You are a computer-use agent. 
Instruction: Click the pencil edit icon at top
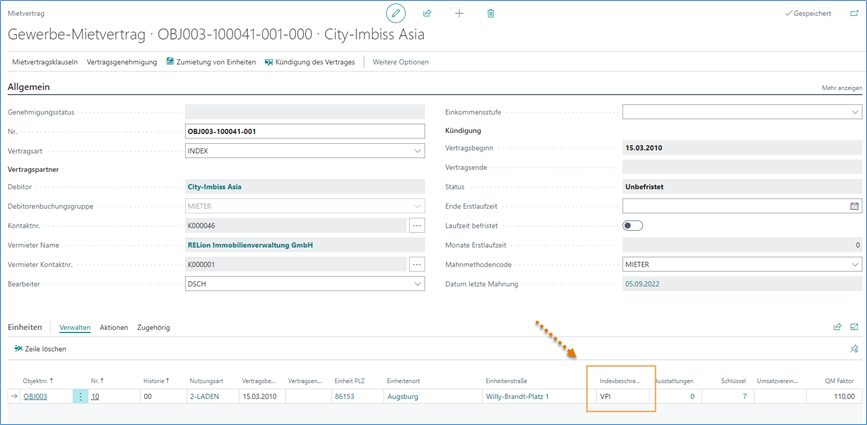396,13
